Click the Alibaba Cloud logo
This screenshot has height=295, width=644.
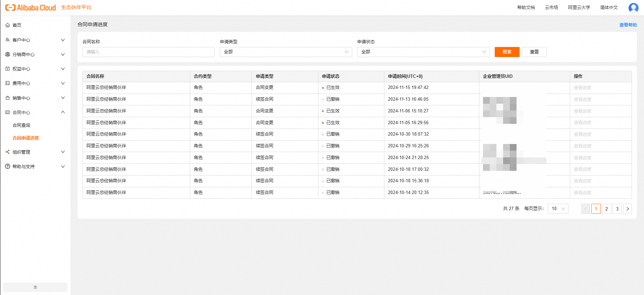(x=30, y=7)
